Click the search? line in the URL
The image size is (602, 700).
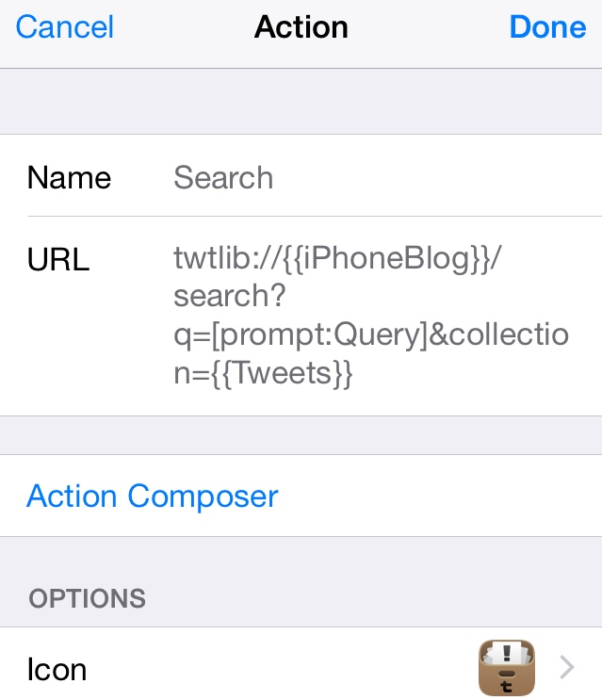[229, 296]
